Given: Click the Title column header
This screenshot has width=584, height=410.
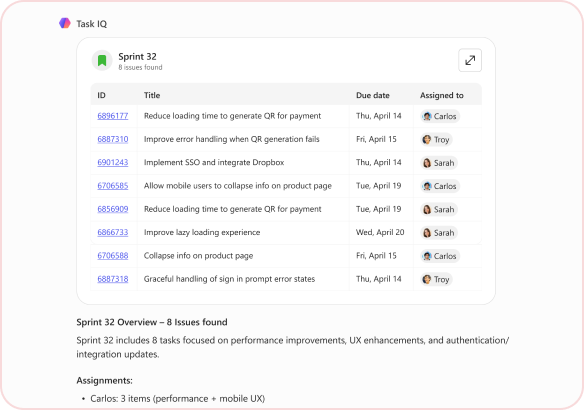Looking at the screenshot, I should tap(152, 95).
